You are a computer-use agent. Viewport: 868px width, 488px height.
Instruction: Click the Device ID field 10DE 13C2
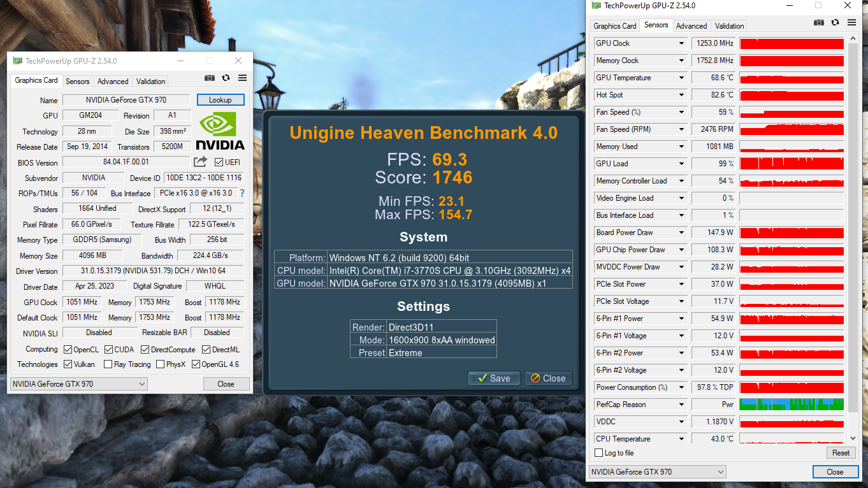pos(204,178)
